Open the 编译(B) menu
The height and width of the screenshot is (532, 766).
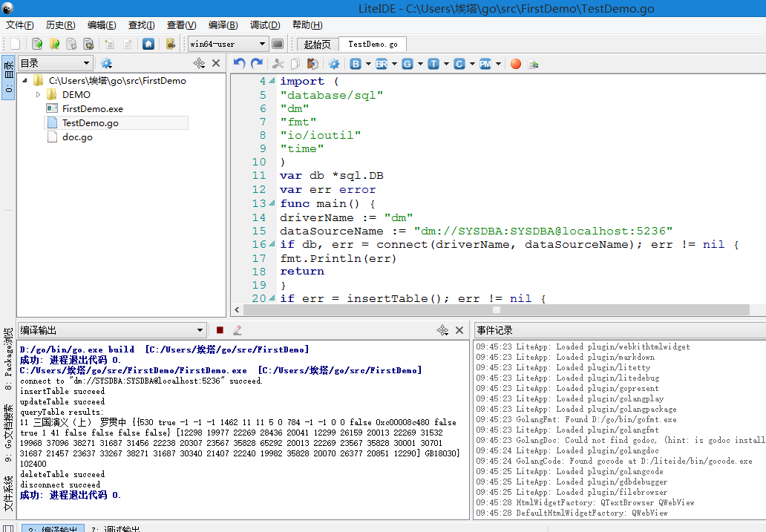point(223,24)
